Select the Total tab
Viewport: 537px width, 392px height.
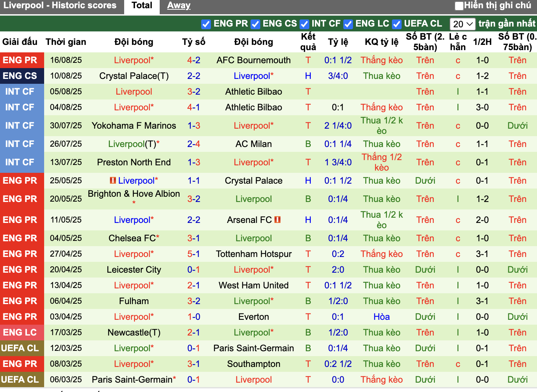[142, 6]
